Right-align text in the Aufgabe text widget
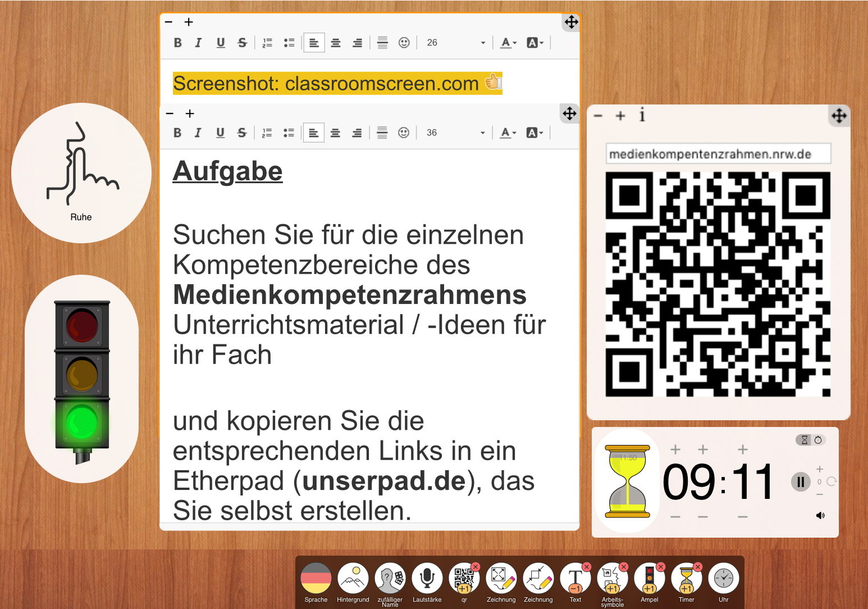The height and width of the screenshot is (609, 868). 357,133
